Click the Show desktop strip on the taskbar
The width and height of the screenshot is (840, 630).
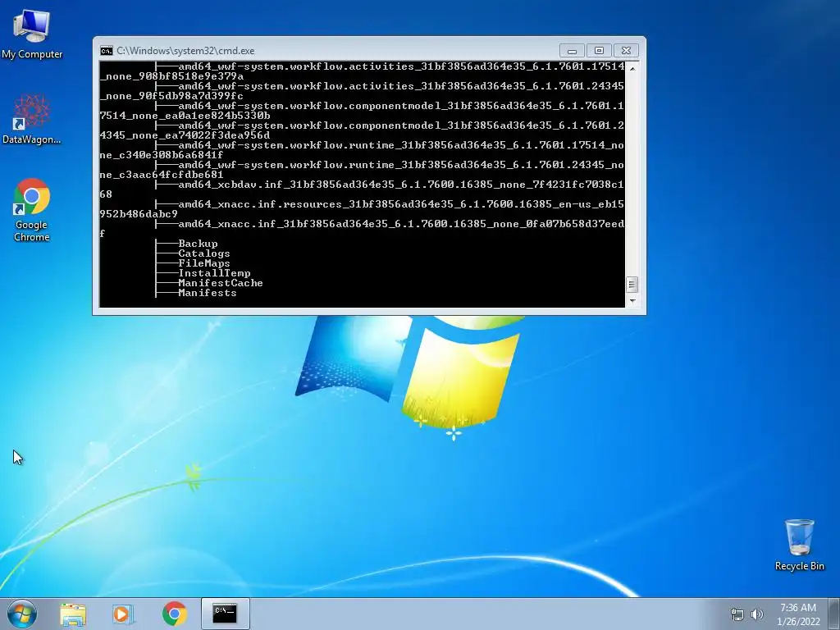(836, 614)
